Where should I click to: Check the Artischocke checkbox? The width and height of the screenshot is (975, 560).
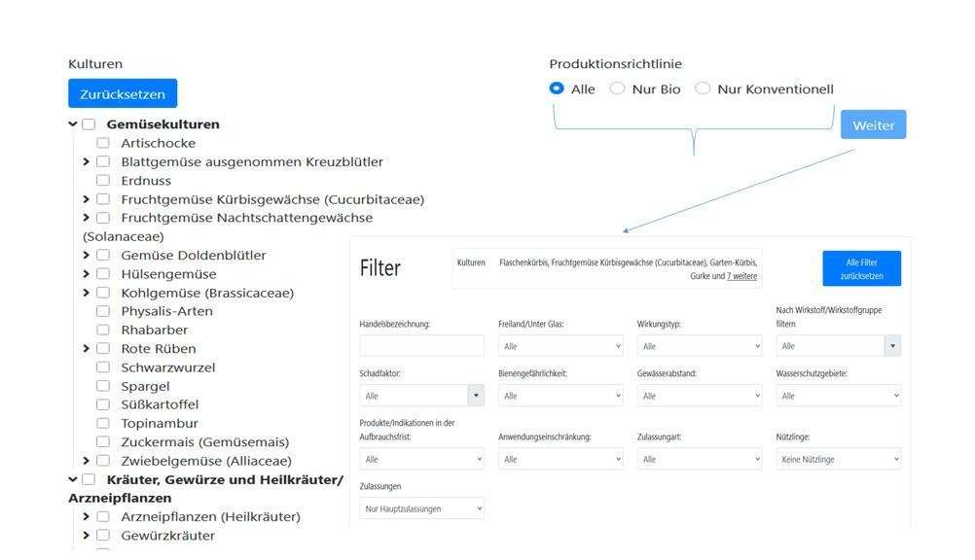(103, 144)
